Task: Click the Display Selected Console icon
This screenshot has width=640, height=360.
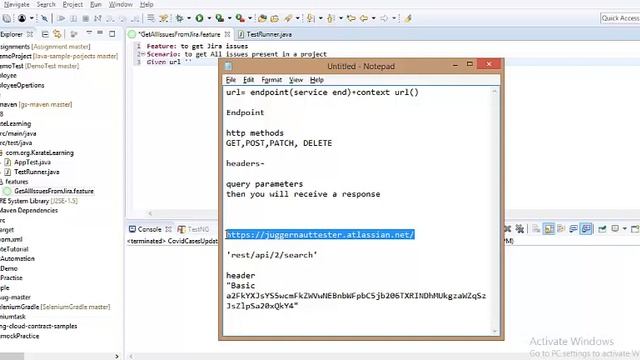Action: [615, 229]
